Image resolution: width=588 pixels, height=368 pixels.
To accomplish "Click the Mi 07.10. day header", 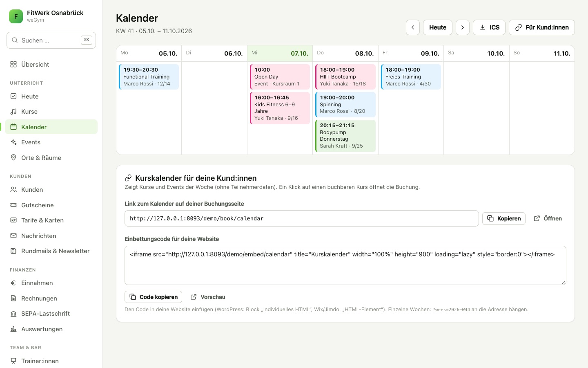I will click(x=280, y=53).
